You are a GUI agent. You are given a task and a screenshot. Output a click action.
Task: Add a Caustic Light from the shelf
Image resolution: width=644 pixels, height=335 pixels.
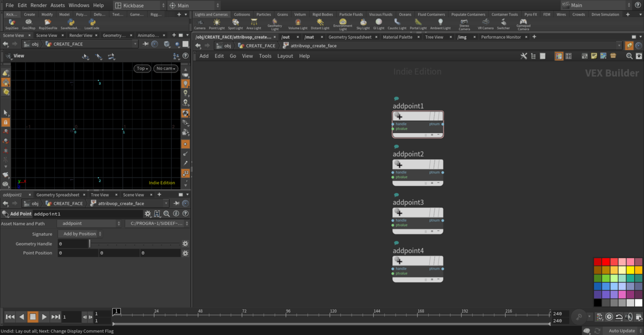(397, 24)
